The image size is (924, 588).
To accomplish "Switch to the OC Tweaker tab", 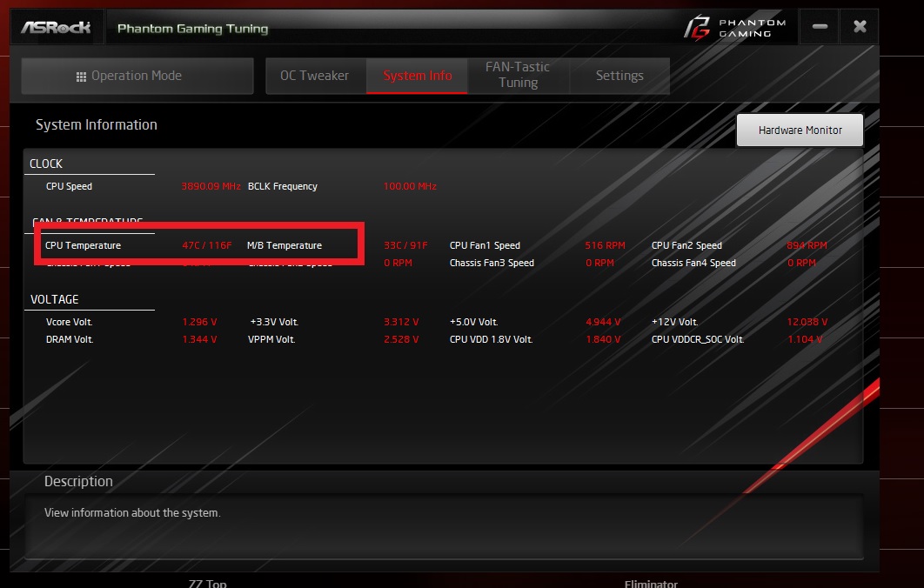I will point(315,76).
